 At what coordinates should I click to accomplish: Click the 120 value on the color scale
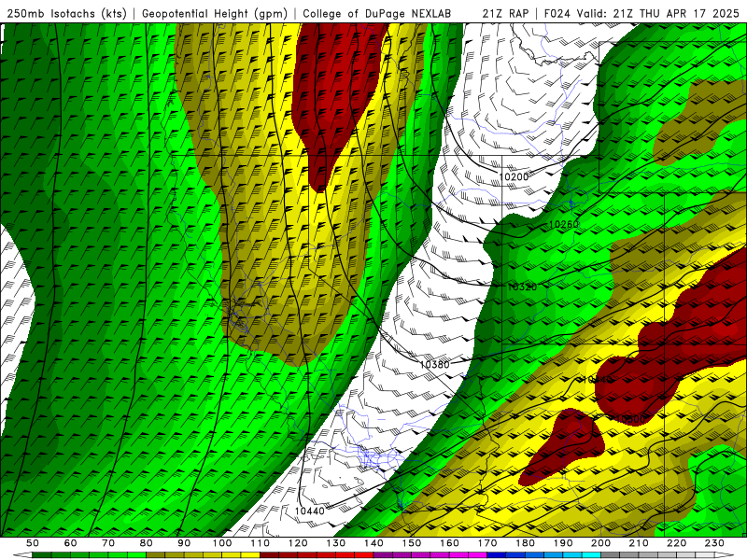[x=298, y=543]
